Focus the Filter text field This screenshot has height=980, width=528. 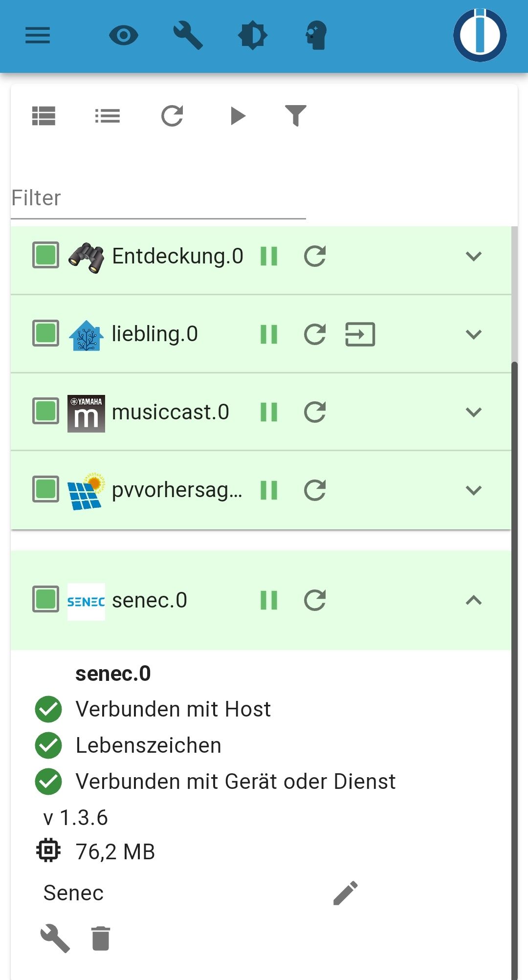pos(158,198)
